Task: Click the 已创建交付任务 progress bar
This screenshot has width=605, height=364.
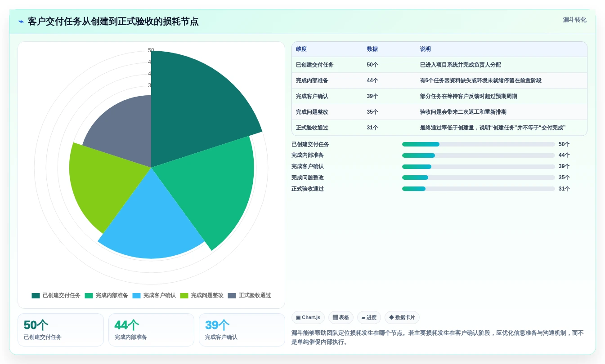Action: pyautogui.click(x=479, y=144)
